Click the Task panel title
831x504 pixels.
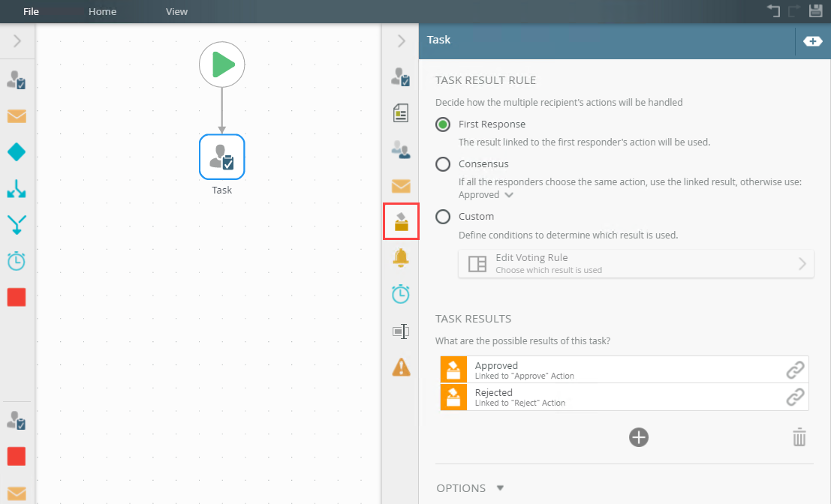(439, 40)
